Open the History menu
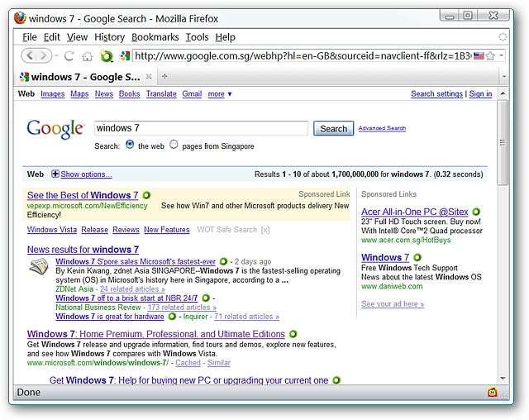Viewport: 529px width, 420px height. (110, 37)
